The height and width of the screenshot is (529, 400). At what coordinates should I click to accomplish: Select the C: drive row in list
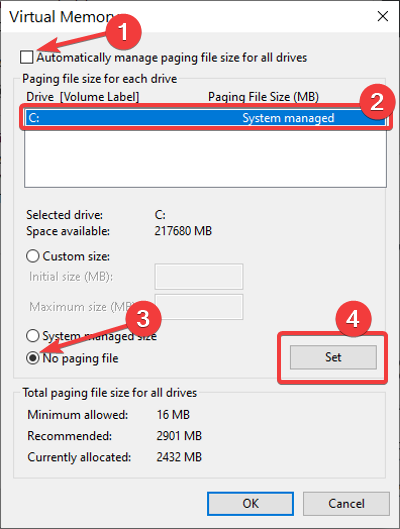coord(205,118)
